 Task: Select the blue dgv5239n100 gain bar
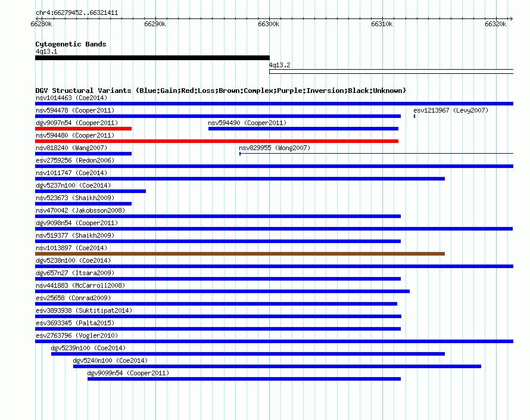click(248, 354)
